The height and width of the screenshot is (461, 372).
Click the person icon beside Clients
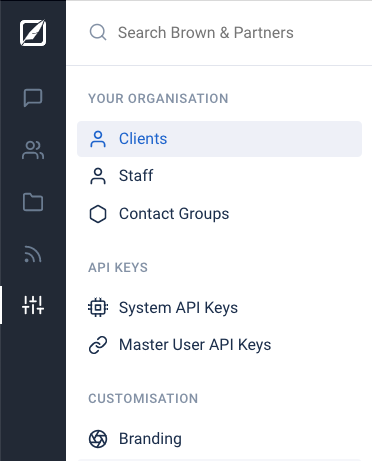pyautogui.click(x=98, y=139)
